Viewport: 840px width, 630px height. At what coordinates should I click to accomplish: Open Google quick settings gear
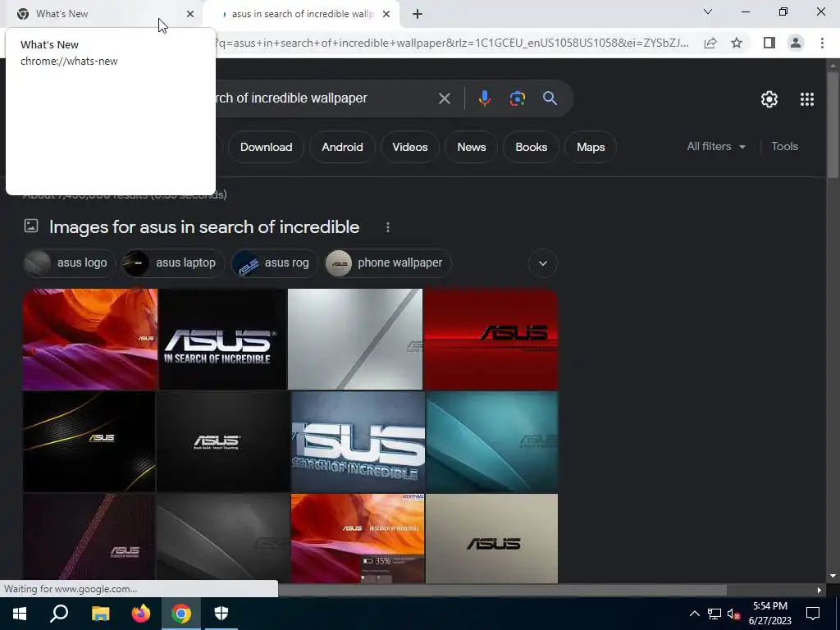click(769, 99)
